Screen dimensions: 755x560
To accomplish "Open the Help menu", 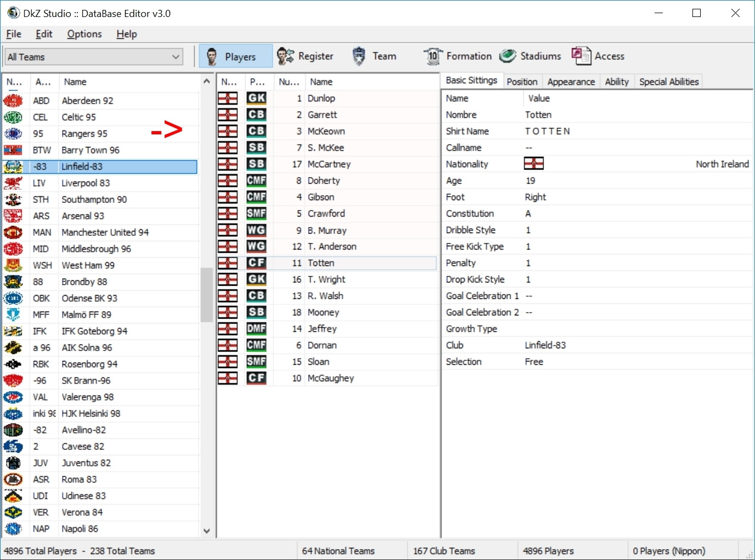I will click(127, 34).
